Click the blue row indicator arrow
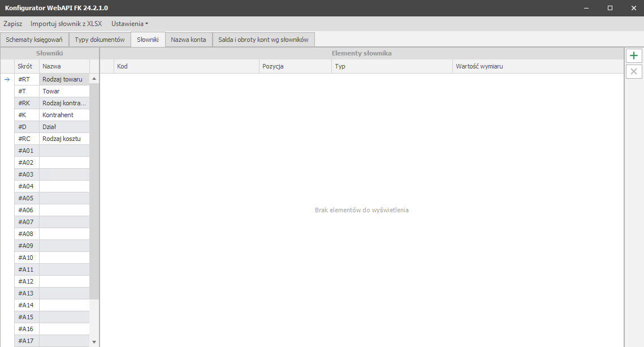Screen dimensions: 644x347 (x=7, y=79)
